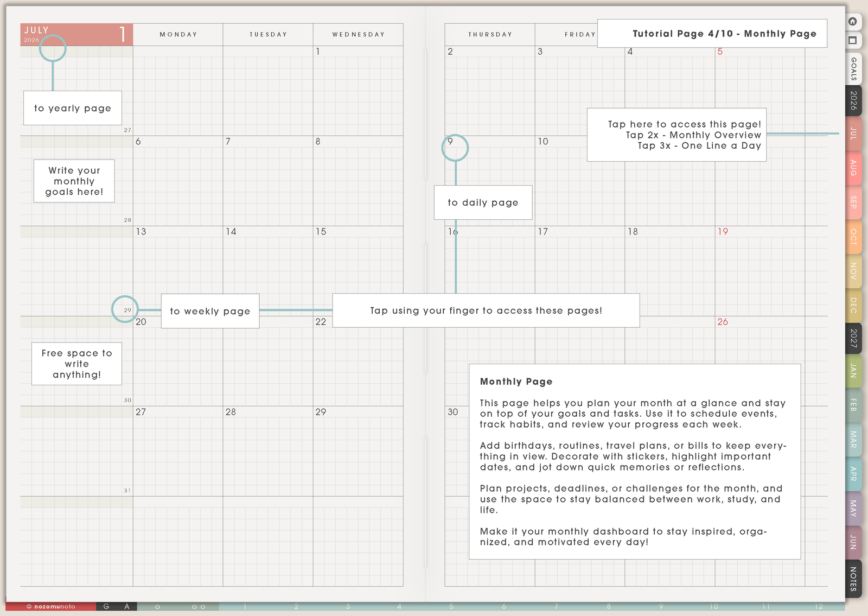Open the MAY month tab
This screenshot has height=616, width=868.
tap(853, 508)
